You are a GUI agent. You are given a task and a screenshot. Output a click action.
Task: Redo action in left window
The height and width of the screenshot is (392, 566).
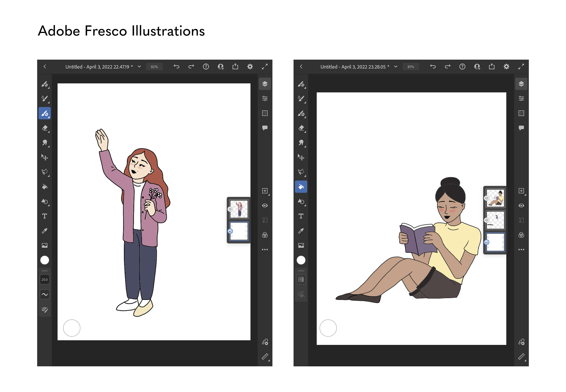pos(191,67)
